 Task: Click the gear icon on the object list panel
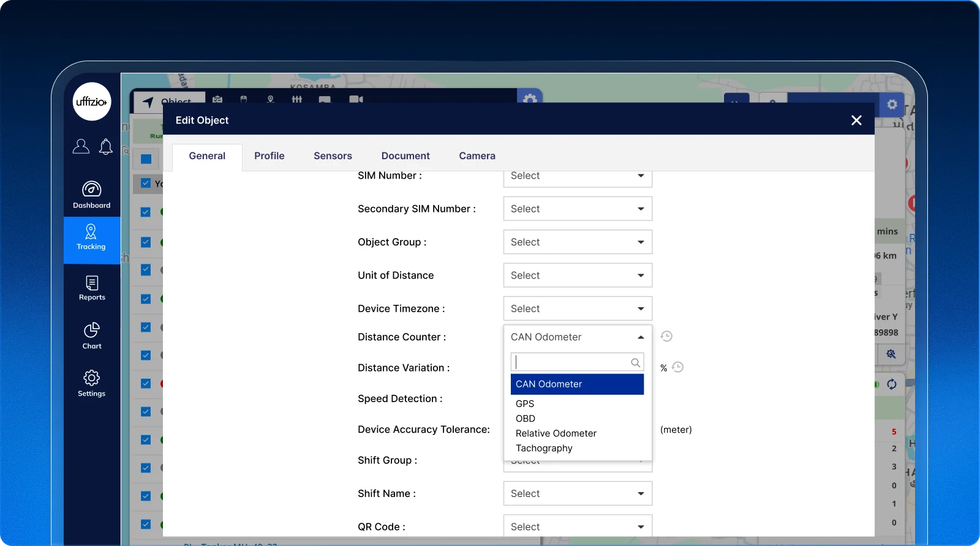[x=530, y=98]
